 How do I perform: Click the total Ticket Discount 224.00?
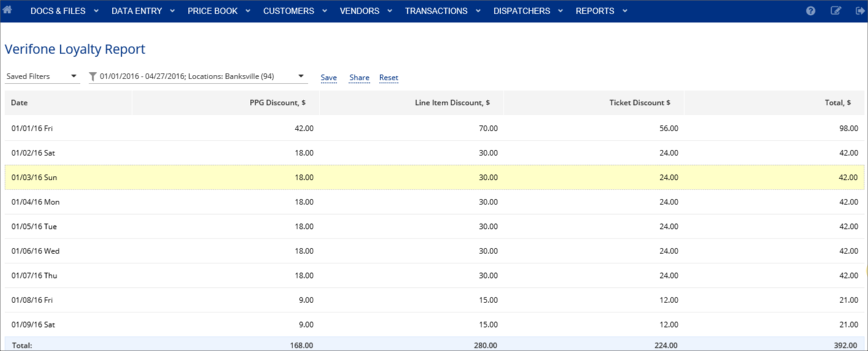(x=666, y=345)
